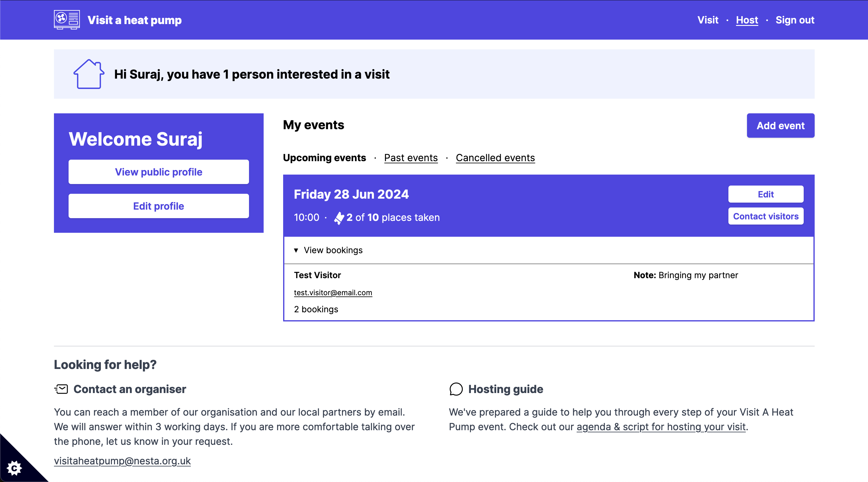Open cookie settings gear icon
The height and width of the screenshot is (482, 868).
click(14, 468)
